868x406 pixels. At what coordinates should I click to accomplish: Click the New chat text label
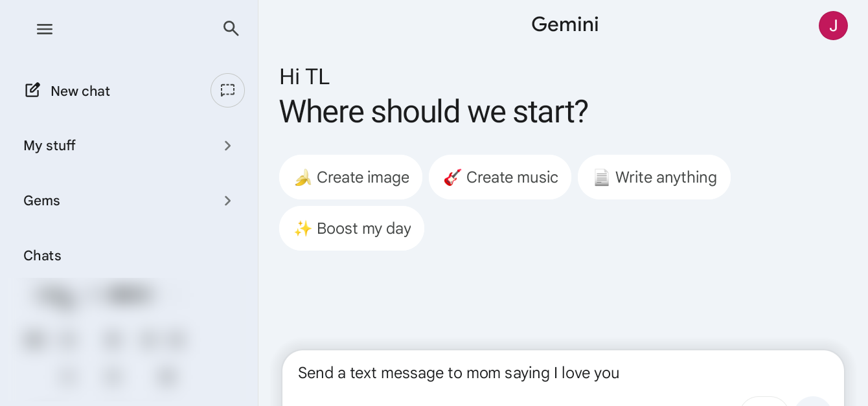click(80, 91)
